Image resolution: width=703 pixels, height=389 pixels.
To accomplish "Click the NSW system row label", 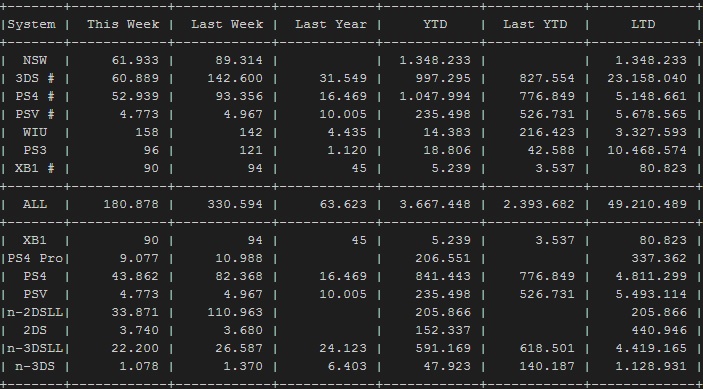I will tap(35, 61).
